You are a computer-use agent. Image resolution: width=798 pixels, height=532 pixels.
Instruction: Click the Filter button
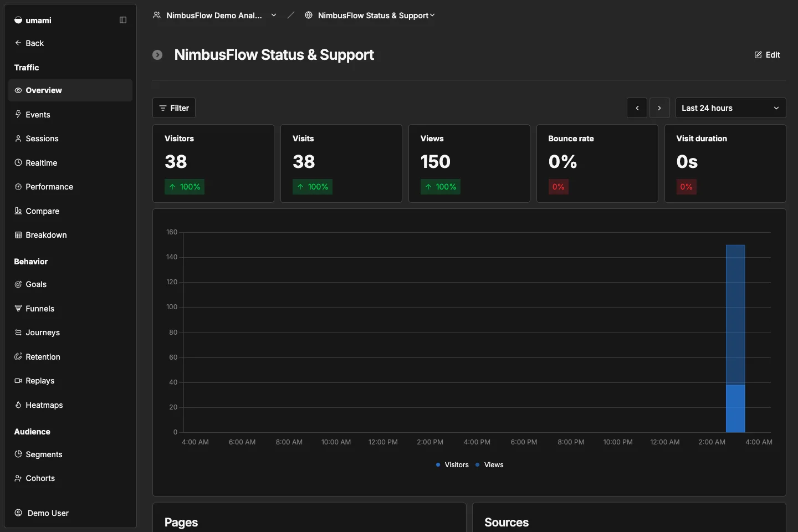click(174, 108)
